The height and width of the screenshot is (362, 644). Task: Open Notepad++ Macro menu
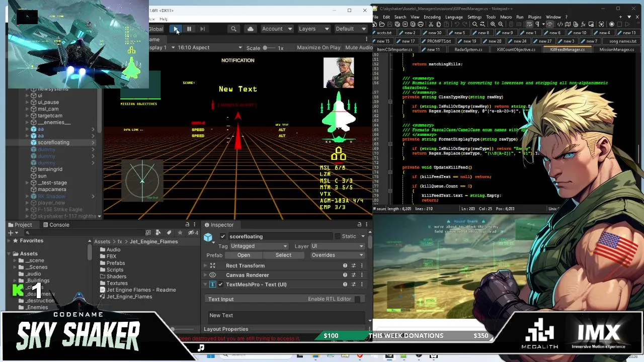click(x=506, y=17)
